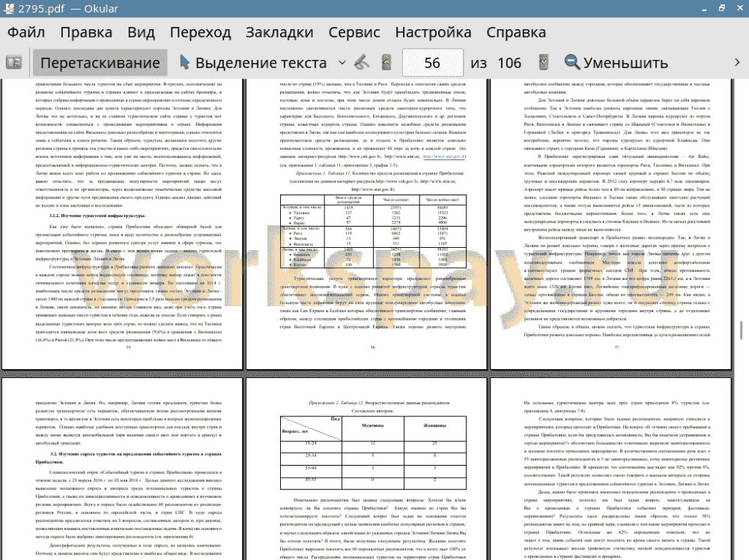
Task: Click the section heading "3.1.2. Изучение туристской инфраструктуры"
Action: pos(97,216)
